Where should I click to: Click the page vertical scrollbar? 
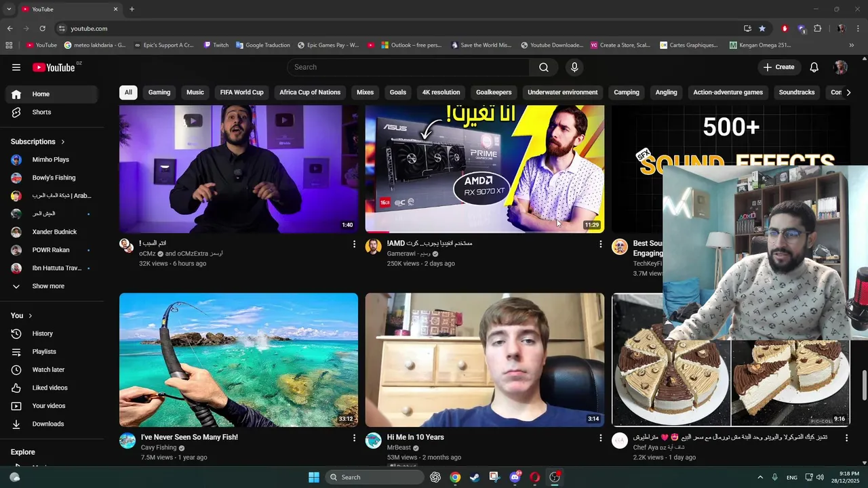[x=864, y=386]
